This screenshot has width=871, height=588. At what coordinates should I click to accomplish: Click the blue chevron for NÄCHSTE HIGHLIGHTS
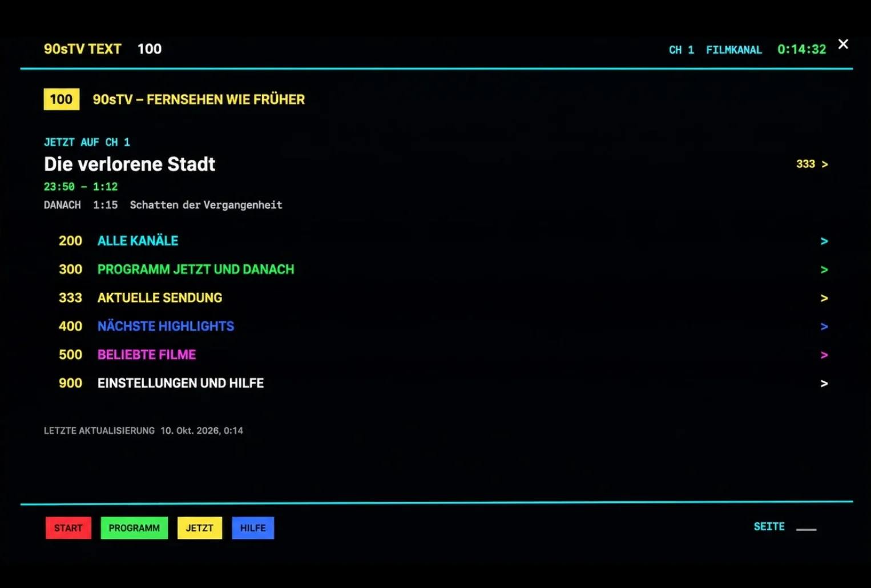pyautogui.click(x=824, y=327)
